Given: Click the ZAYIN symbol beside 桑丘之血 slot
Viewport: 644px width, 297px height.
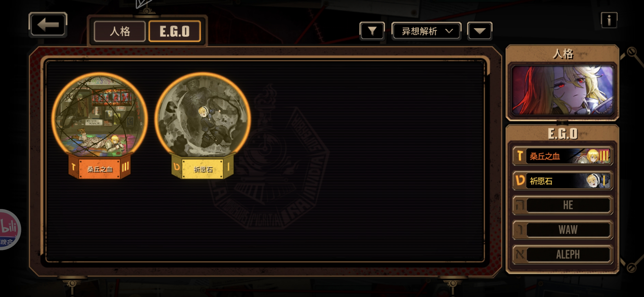Looking at the screenshot, I should click(x=520, y=156).
